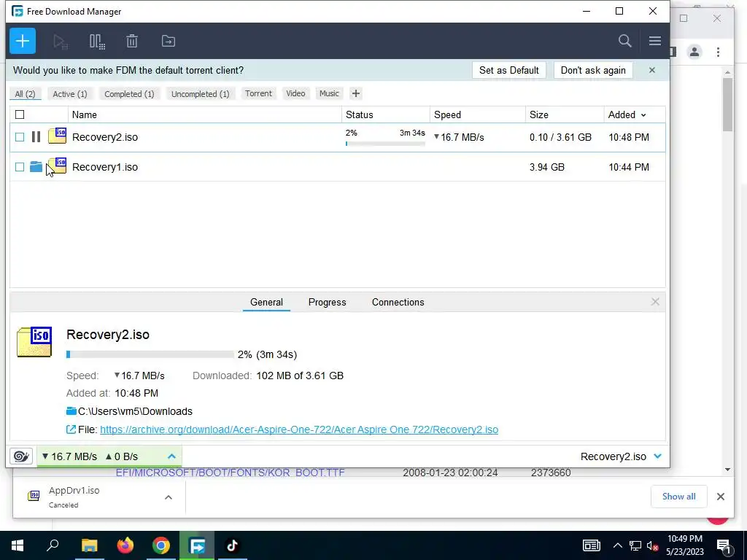Pause the Recovery2.iso download
The width and height of the screenshot is (747, 560).
tap(36, 137)
